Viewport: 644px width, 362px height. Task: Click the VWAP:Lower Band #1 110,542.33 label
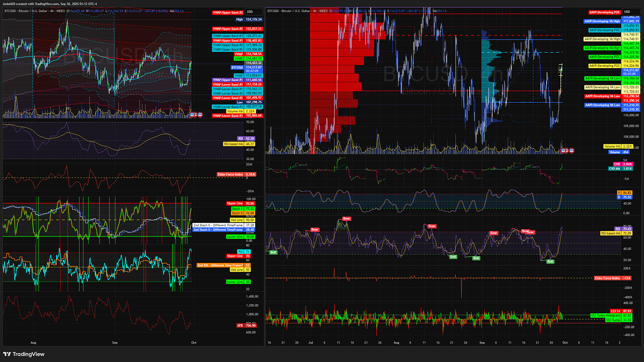click(x=238, y=89)
